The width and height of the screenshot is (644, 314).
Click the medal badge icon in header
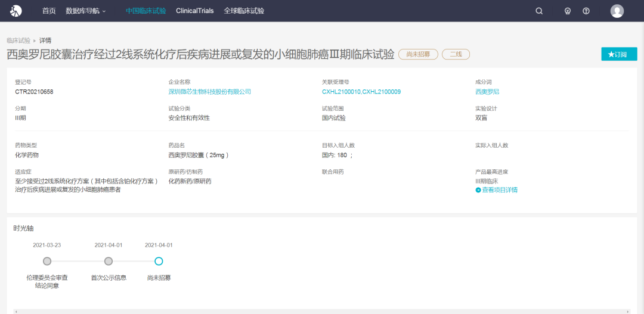tap(568, 11)
